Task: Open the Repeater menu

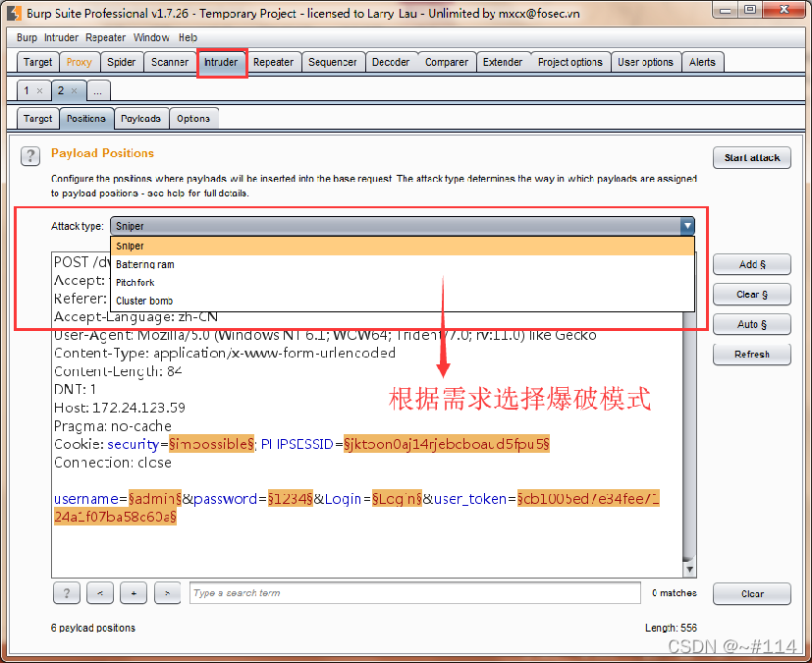Action: (x=106, y=37)
